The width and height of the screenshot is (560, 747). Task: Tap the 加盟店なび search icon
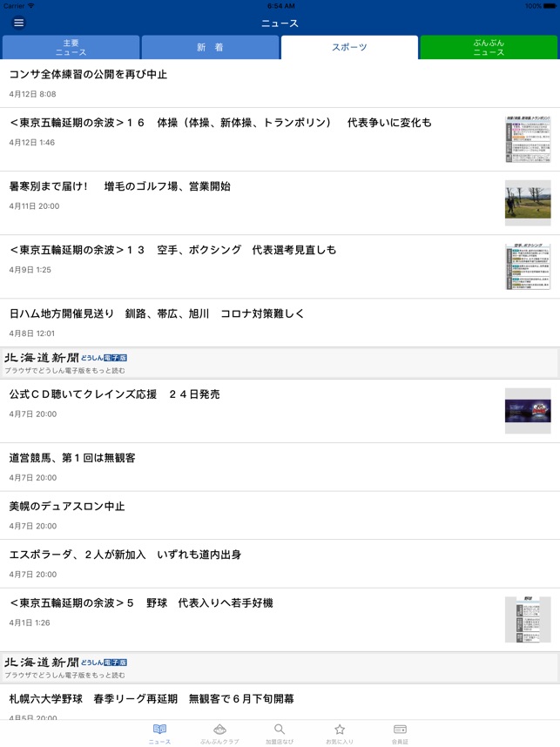(280, 734)
